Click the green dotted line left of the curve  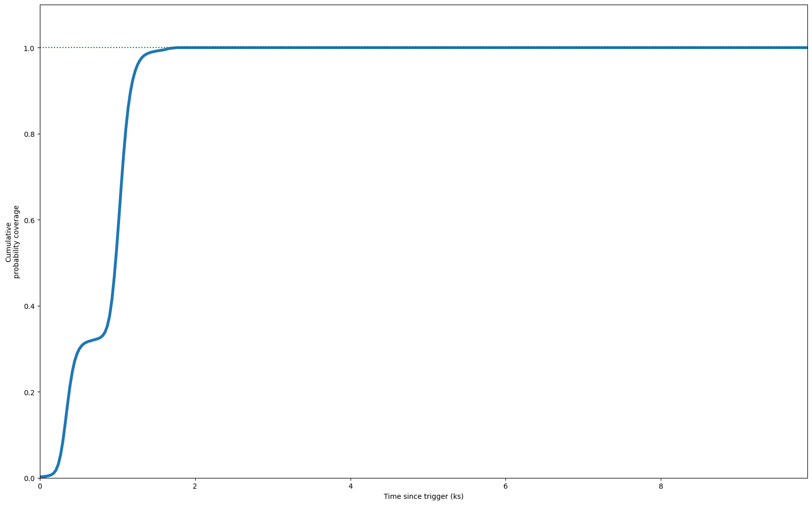click(102, 47)
